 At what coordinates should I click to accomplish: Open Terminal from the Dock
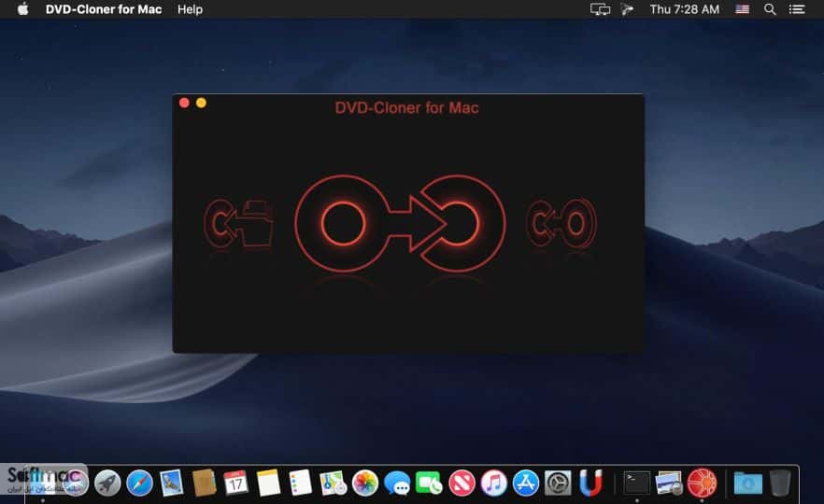(636, 483)
